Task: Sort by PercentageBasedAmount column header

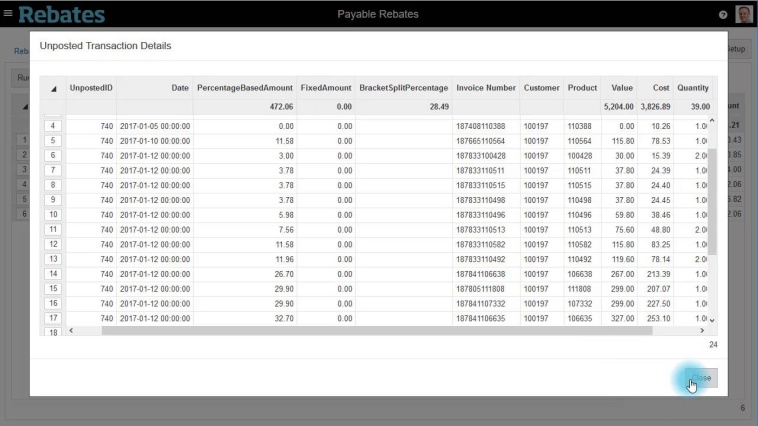Action: click(245, 88)
